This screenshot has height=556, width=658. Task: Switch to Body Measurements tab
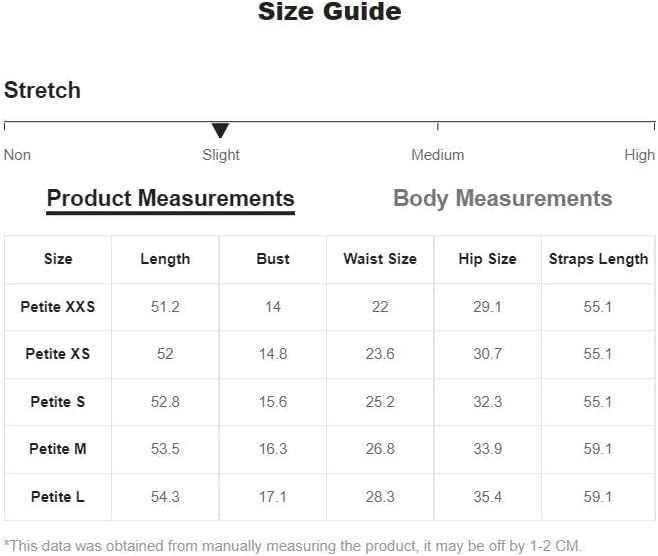click(502, 198)
